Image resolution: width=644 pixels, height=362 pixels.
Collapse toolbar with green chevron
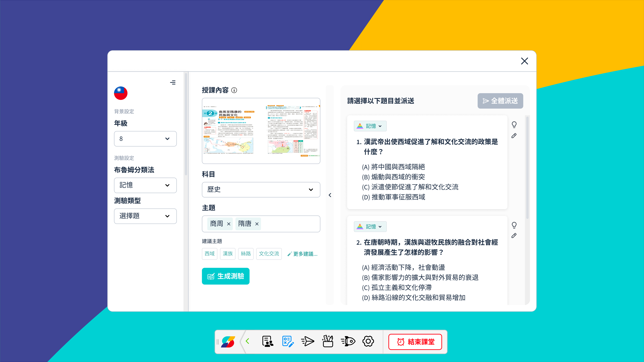point(247,341)
